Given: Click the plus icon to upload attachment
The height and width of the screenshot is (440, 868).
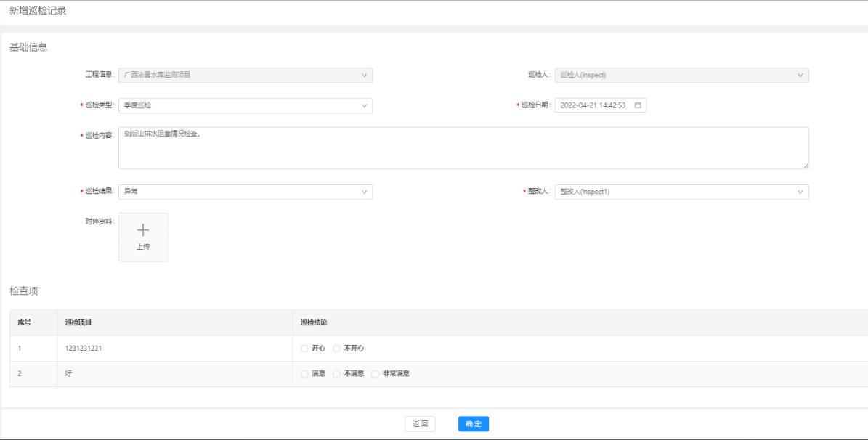Looking at the screenshot, I should coord(143,230).
